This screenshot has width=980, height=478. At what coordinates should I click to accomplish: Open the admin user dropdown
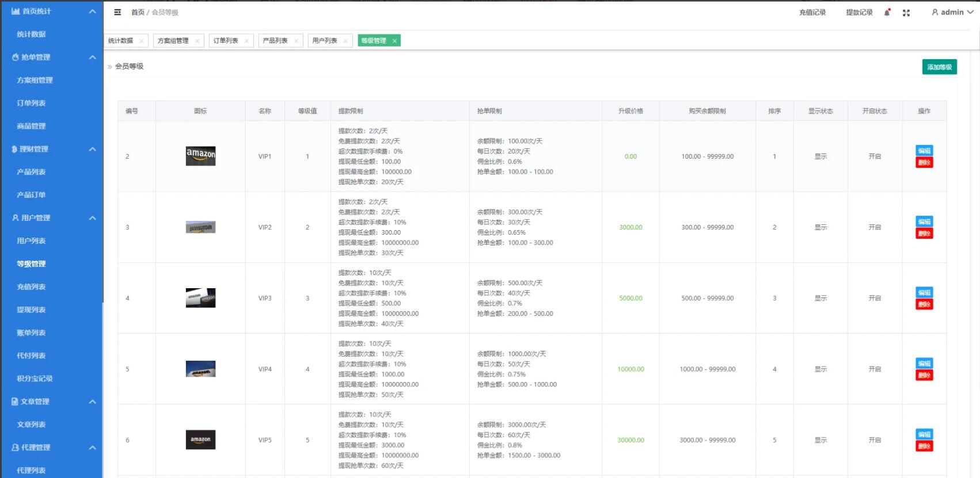click(x=952, y=12)
